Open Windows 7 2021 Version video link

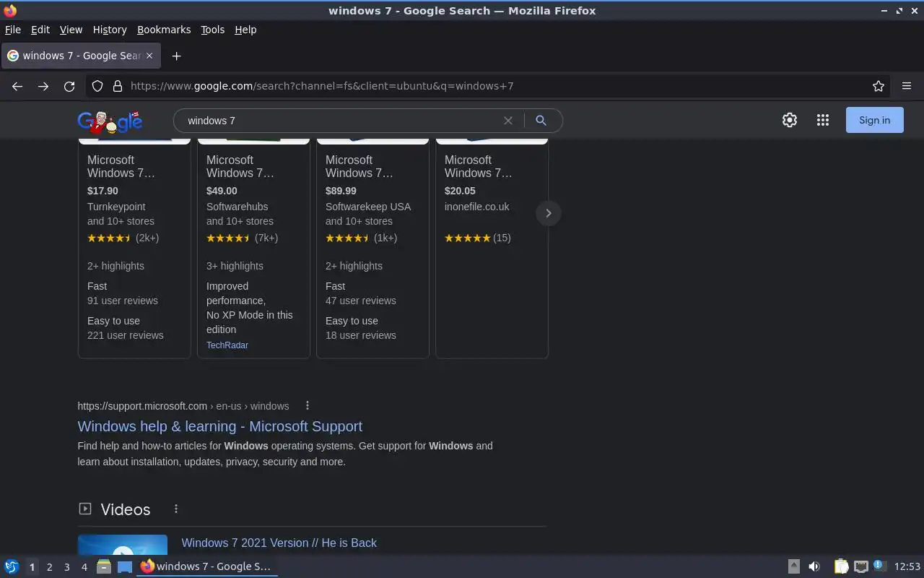[x=279, y=543]
